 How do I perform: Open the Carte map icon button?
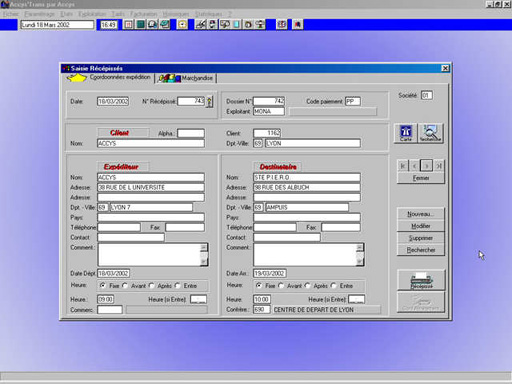406,133
